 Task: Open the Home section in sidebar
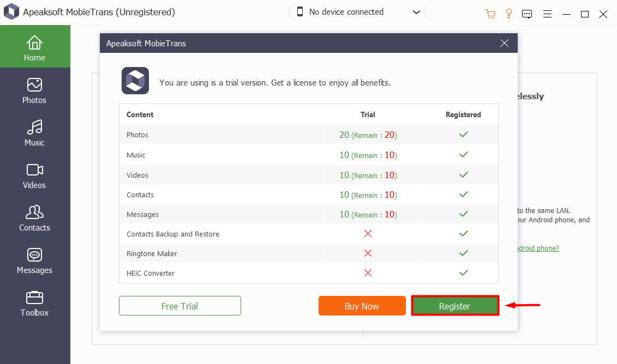pyautogui.click(x=34, y=47)
